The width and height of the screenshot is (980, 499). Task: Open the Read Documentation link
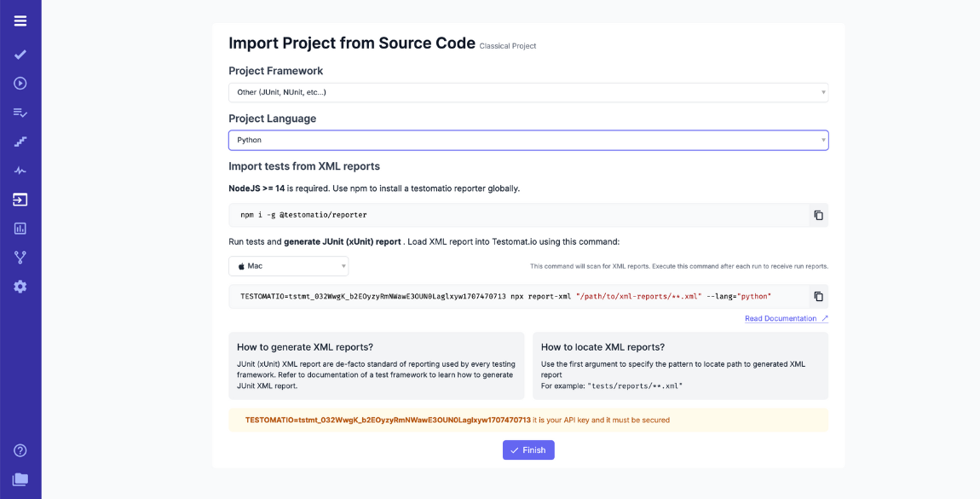point(781,317)
